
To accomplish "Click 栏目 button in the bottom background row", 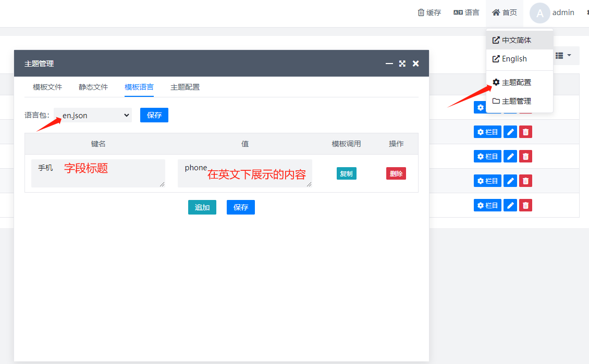I will pyautogui.click(x=487, y=205).
